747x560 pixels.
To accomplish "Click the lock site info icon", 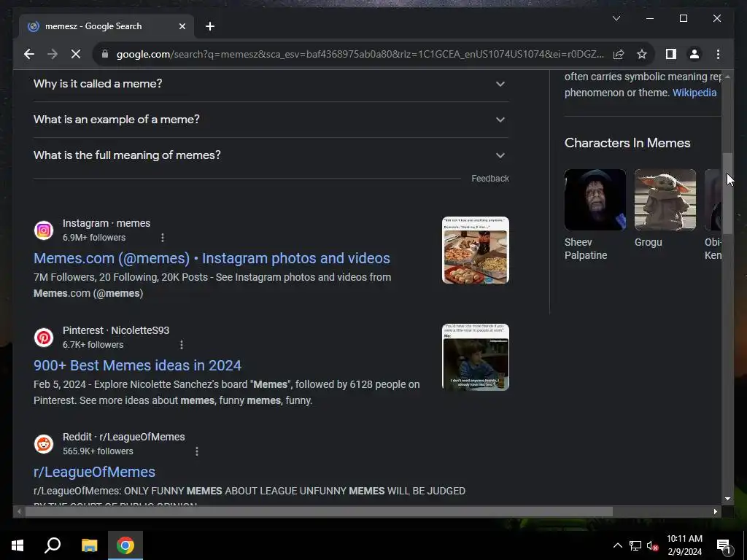I will (x=105, y=54).
